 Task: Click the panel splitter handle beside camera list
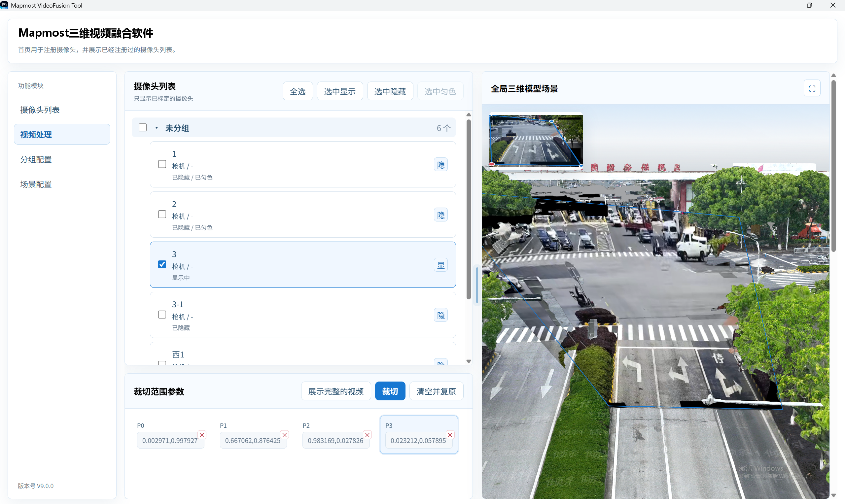[x=477, y=285]
